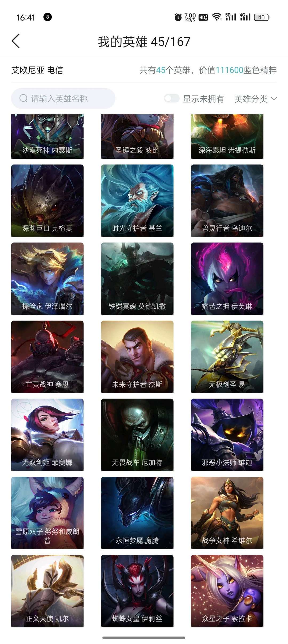The height and width of the screenshot is (644, 288).
Task: Select the 探险家 伊泽瑞尔 hero card
Action: pos(47,279)
